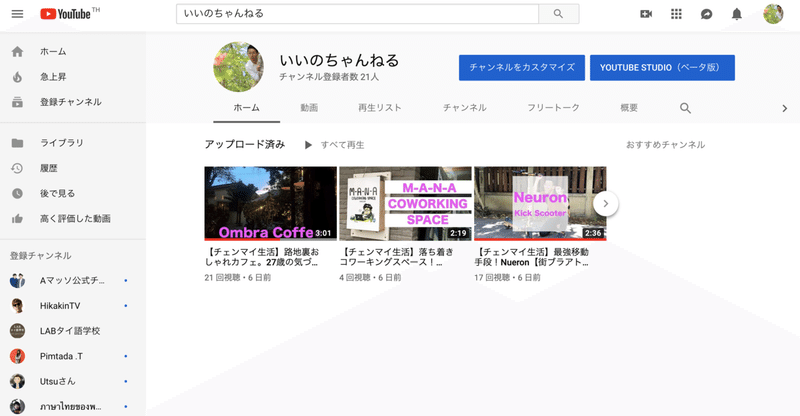The width and height of the screenshot is (800, 416).
Task: Open Pimtada .T channel avatar
Action: coord(17,356)
